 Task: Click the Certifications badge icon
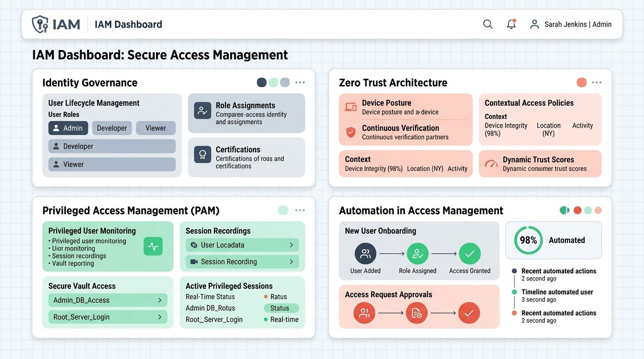click(203, 154)
